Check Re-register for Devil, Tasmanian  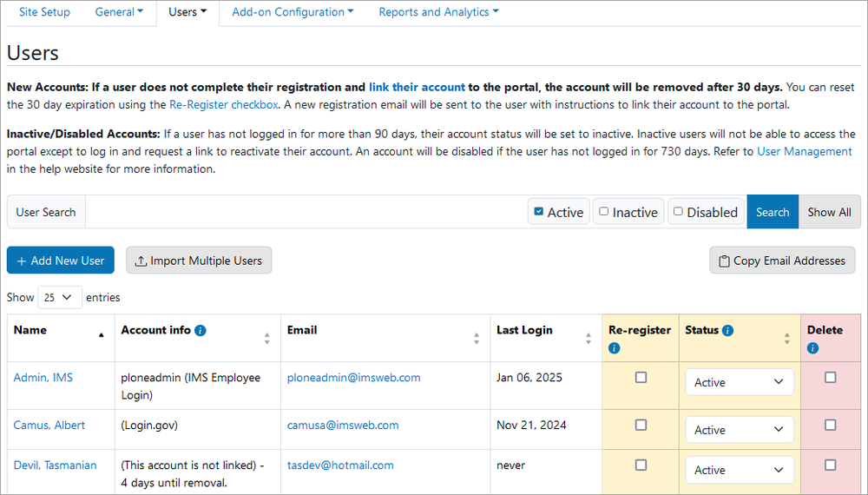point(641,465)
